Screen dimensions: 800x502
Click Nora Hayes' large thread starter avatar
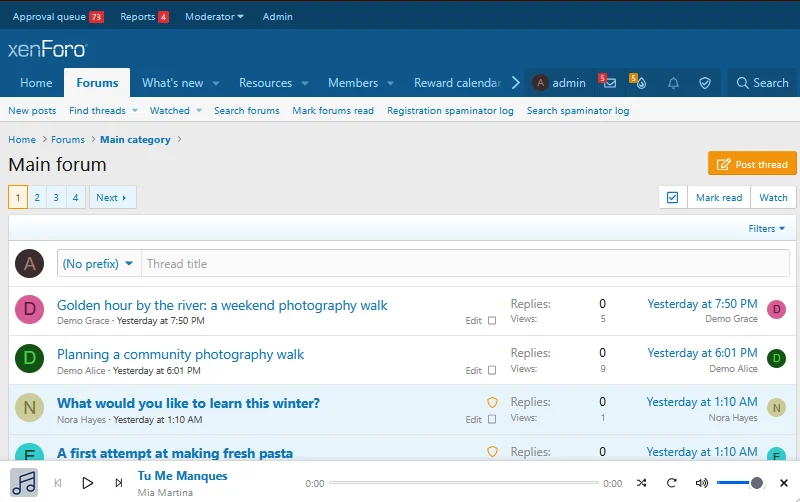30,408
